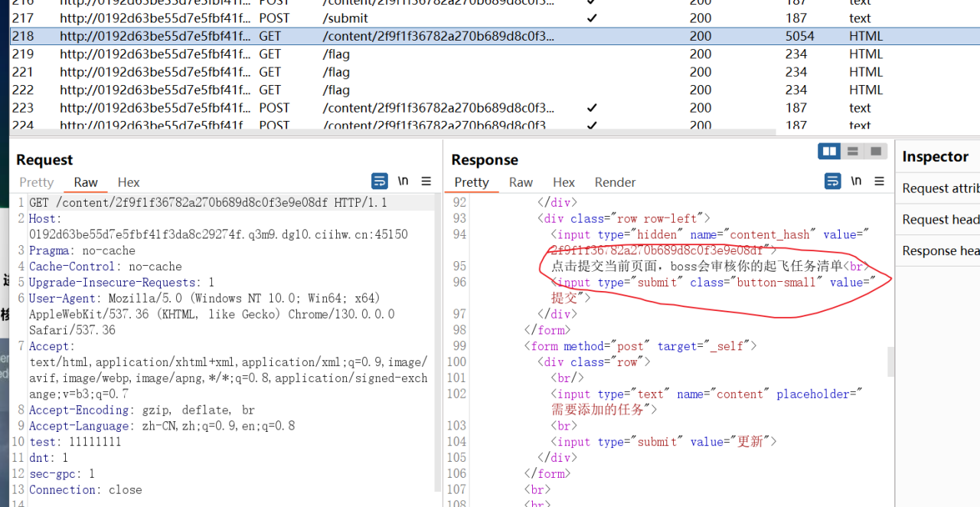Switch Response view to Raw tab
Viewport: 980px width, 507px height.
(521, 182)
